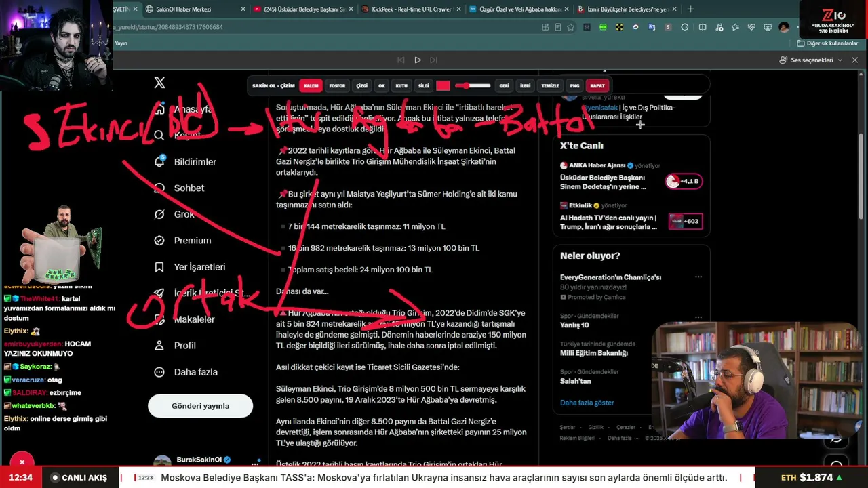Click the Premium badge icon

coord(159,241)
